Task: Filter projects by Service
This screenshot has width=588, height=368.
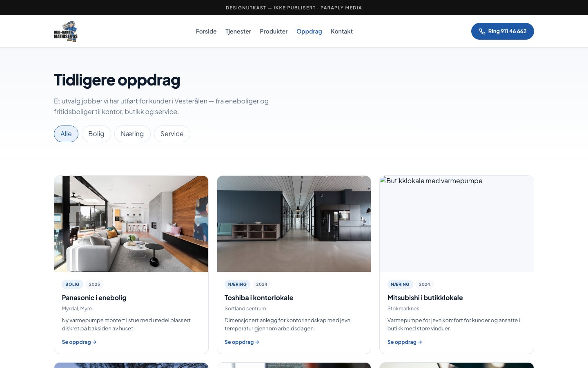Action: pyautogui.click(x=172, y=134)
